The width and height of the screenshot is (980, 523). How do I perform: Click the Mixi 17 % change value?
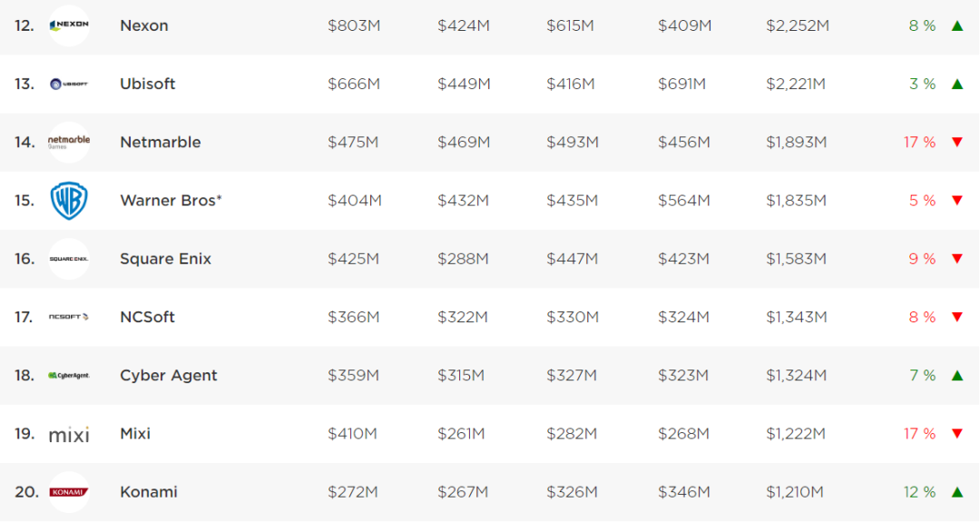[919, 433]
